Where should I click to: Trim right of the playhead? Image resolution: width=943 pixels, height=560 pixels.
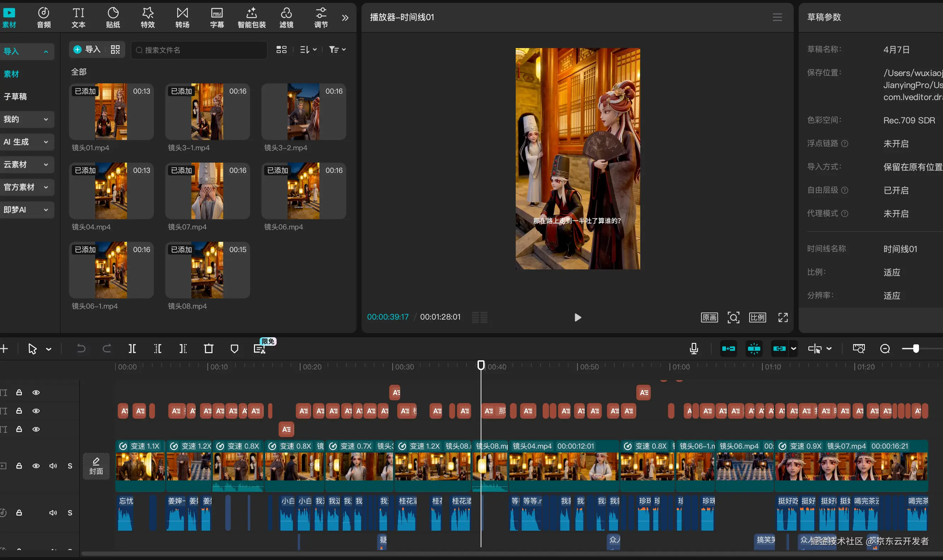pyautogui.click(x=183, y=348)
